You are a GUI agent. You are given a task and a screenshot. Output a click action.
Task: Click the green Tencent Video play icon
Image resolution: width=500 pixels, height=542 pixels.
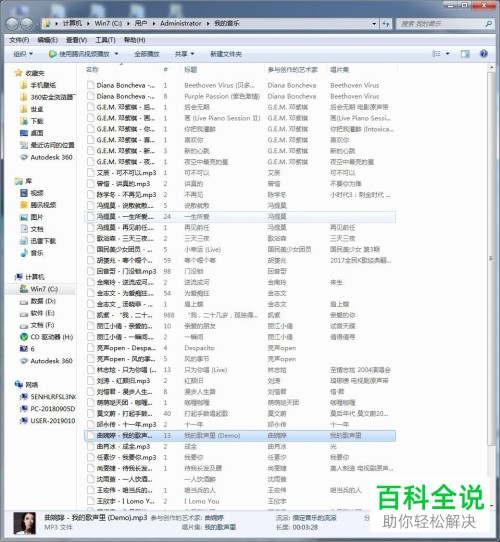point(53,54)
